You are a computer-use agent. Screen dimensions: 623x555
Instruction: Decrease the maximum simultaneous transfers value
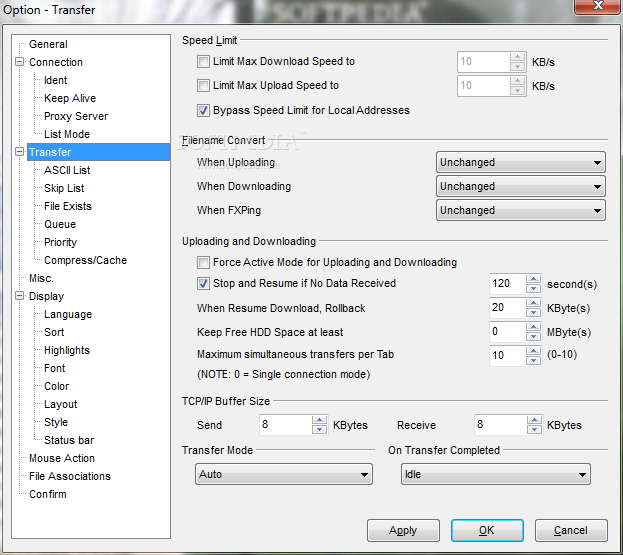[x=534, y=361]
